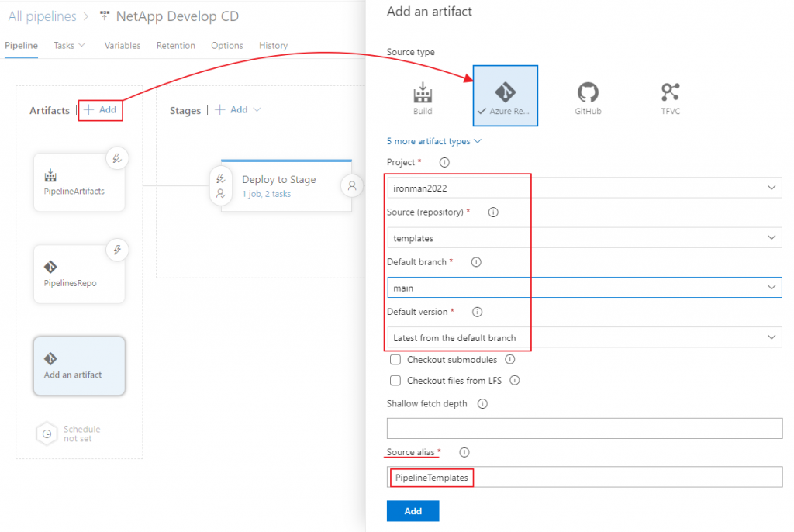Open Source (repository) info icon
Image resolution: width=794 pixels, height=532 pixels.
coord(493,212)
